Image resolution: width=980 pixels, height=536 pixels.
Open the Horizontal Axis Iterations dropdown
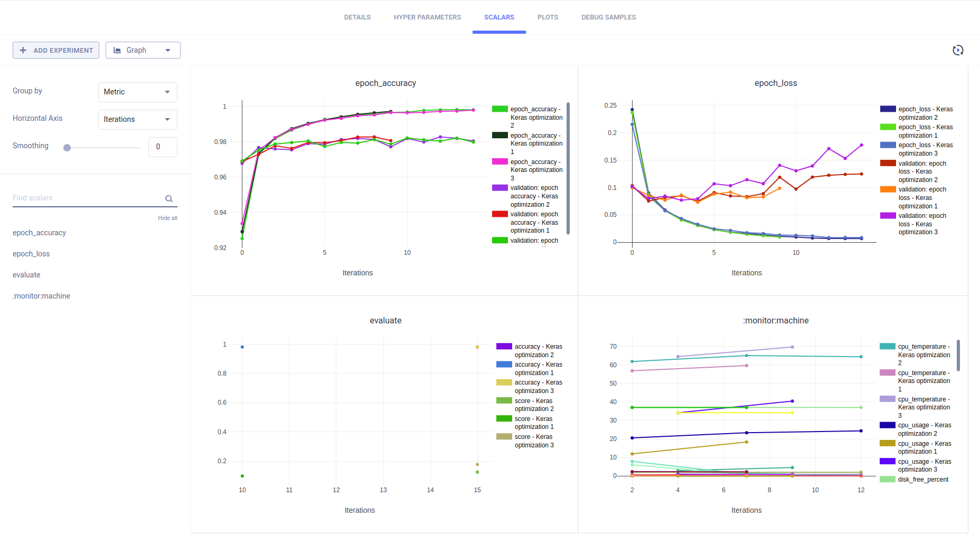tap(137, 119)
